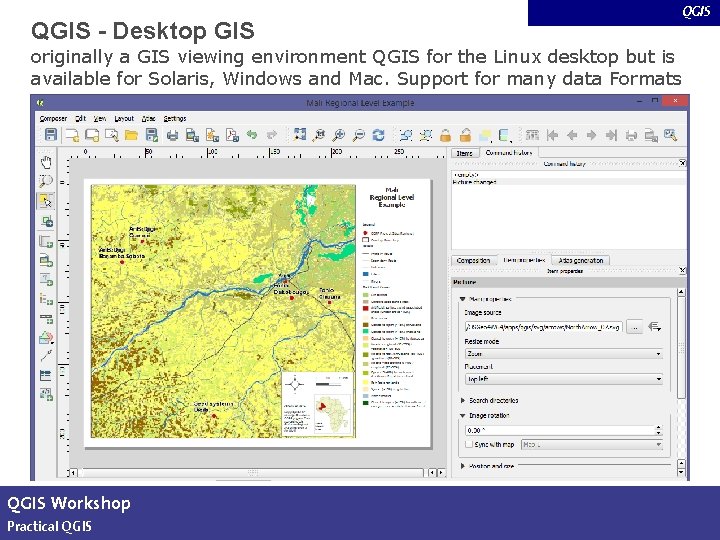The width and height of the screenshot is (720, 540).
Task: Save the composer project via floppy icon
Action: point(51,135)
